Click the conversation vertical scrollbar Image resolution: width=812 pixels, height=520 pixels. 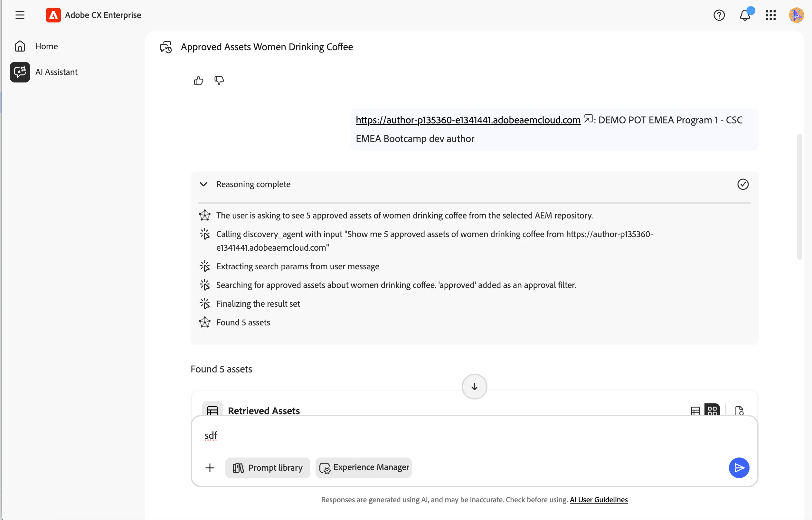click(x=799, y=197)
